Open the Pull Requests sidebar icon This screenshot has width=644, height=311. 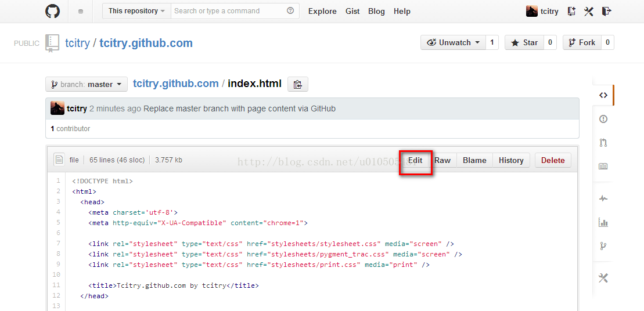point(603,143)
